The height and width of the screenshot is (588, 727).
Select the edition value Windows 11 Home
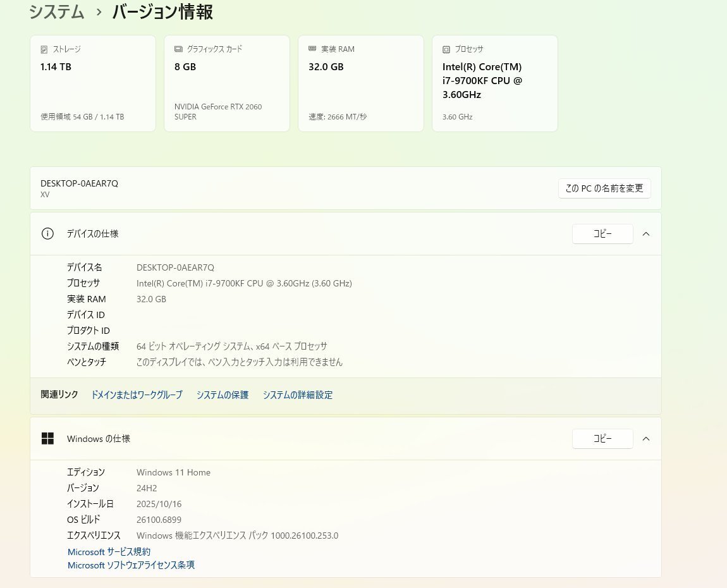point(173,472)
